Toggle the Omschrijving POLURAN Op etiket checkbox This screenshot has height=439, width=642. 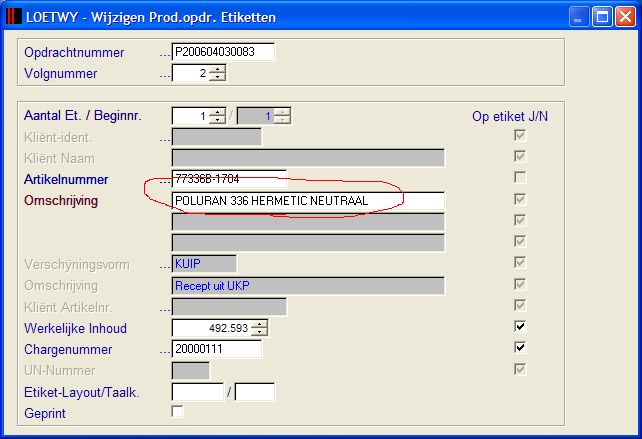[x=520, y=199]
